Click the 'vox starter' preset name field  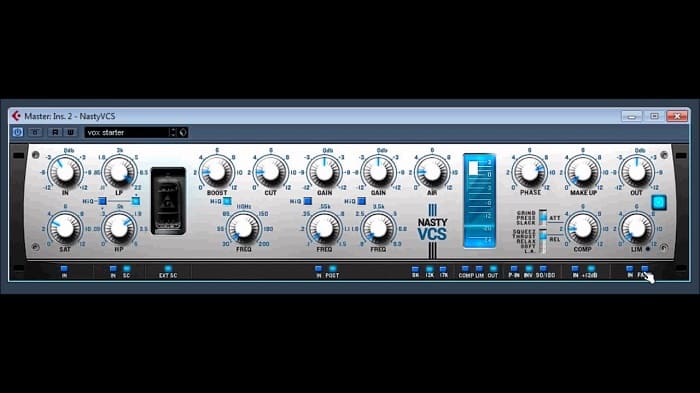(126, 132)
